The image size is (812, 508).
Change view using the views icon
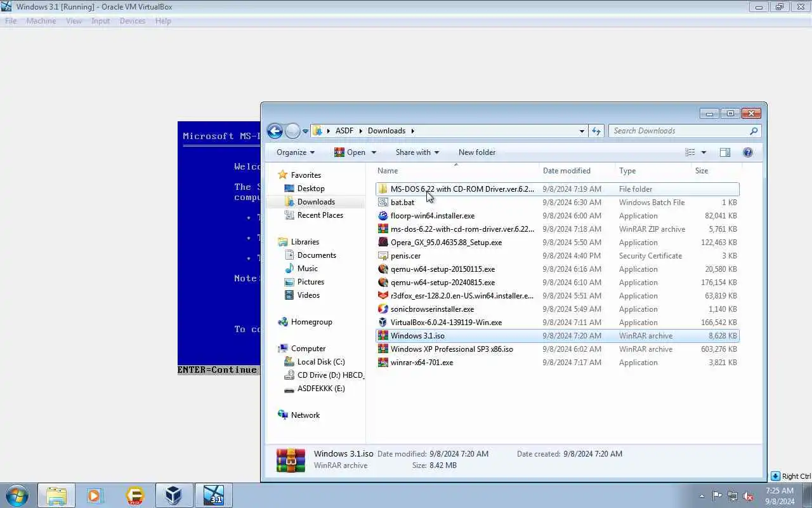pos(690,152)
